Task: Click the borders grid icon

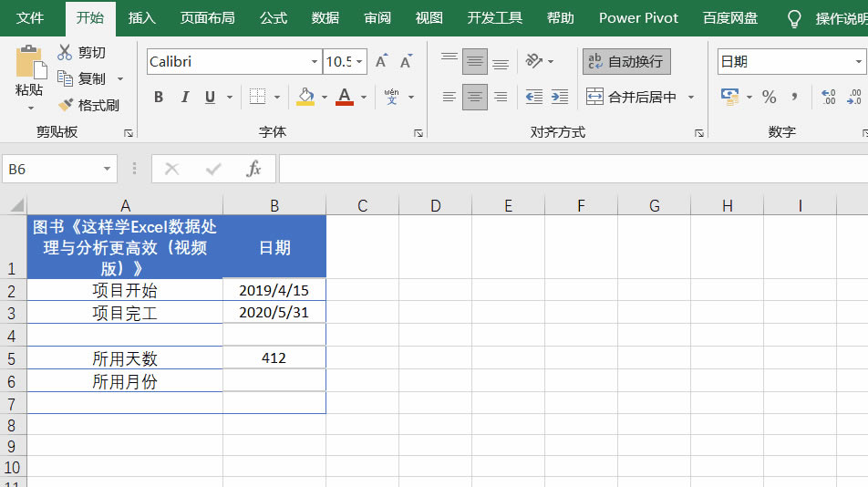Action: [x=258, y=97]
